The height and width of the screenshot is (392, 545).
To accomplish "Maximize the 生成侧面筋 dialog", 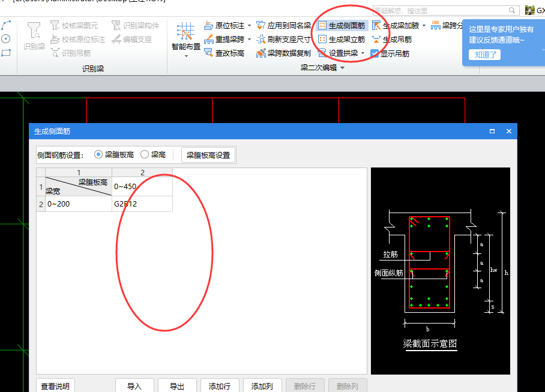I will tap(492, 131).
